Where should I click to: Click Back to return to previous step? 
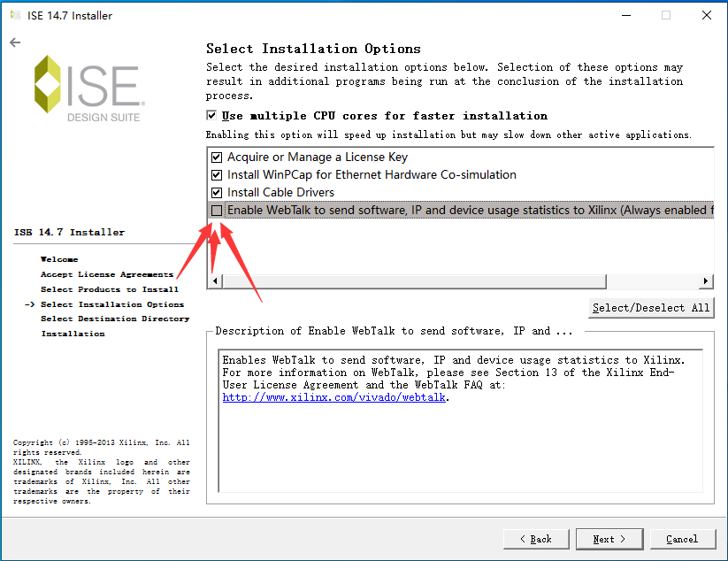536,539
